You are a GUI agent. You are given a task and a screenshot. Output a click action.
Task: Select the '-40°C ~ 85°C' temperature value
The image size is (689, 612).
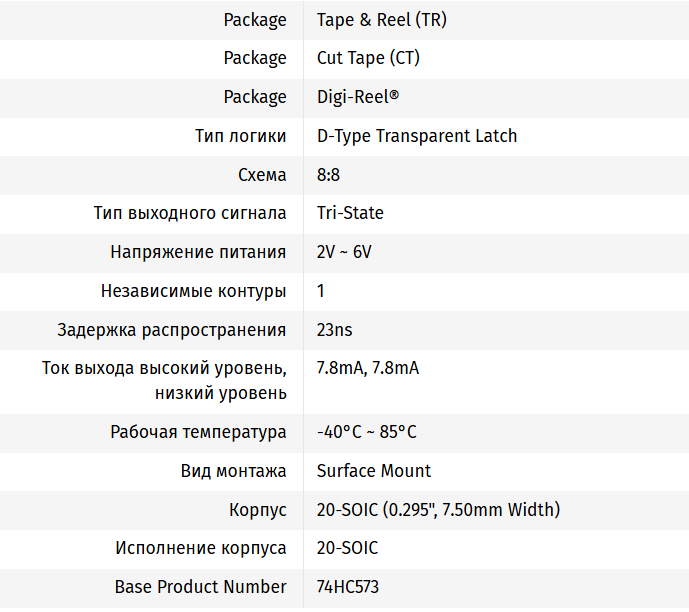tap(366, 432)
